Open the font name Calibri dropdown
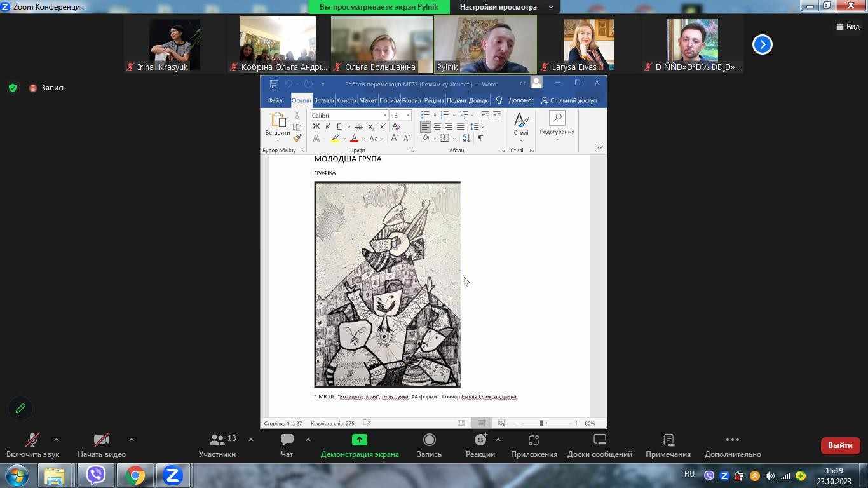 click(x=384, y=115)
